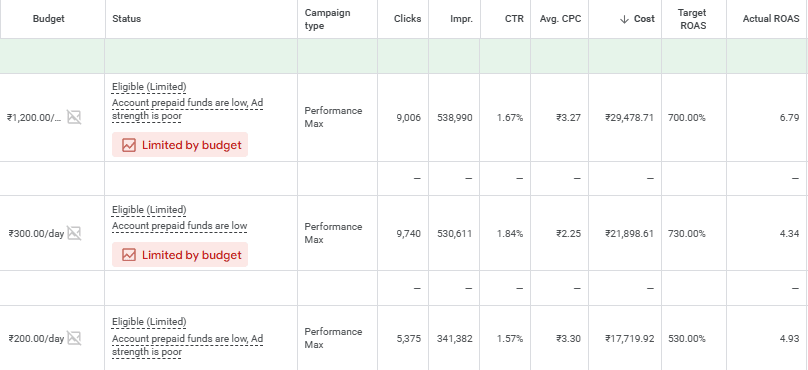Click the ₹200.00/day budget value
Image resolution: width=808 pixels, height=370 pixels.
[x=36, y=339]
